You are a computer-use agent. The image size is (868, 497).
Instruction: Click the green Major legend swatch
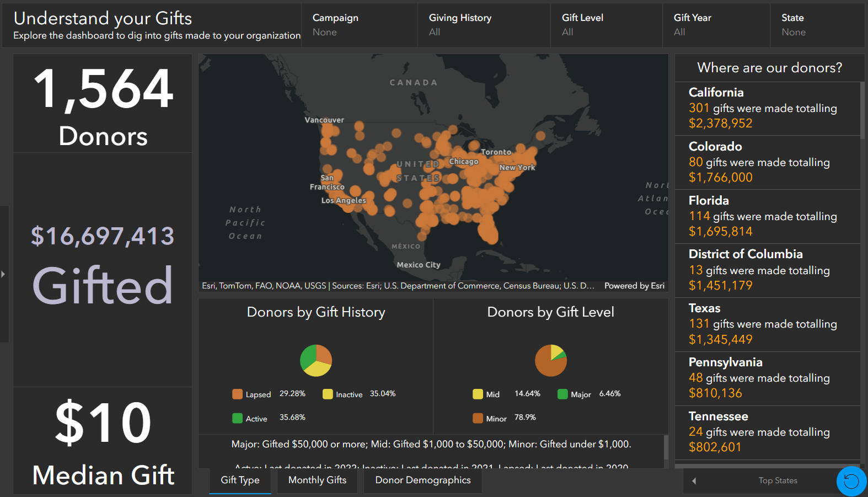[x=562, y=394]
